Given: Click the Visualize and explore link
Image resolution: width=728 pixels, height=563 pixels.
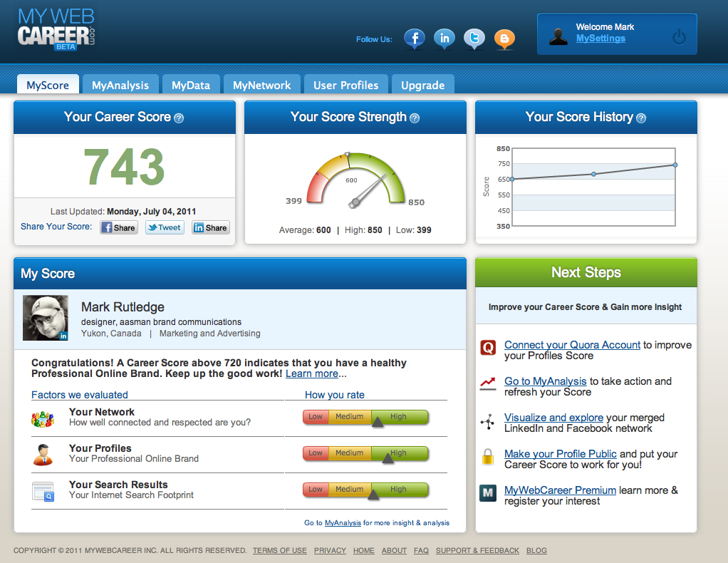Looking at the screenshot, I should pyautogui.click(x=554, y=417).
